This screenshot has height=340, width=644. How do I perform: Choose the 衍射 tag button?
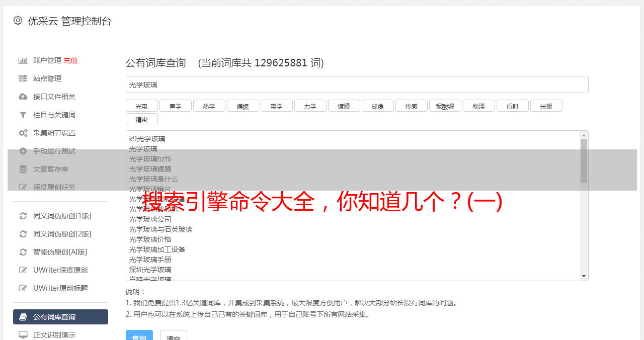(x=512, y=106)
